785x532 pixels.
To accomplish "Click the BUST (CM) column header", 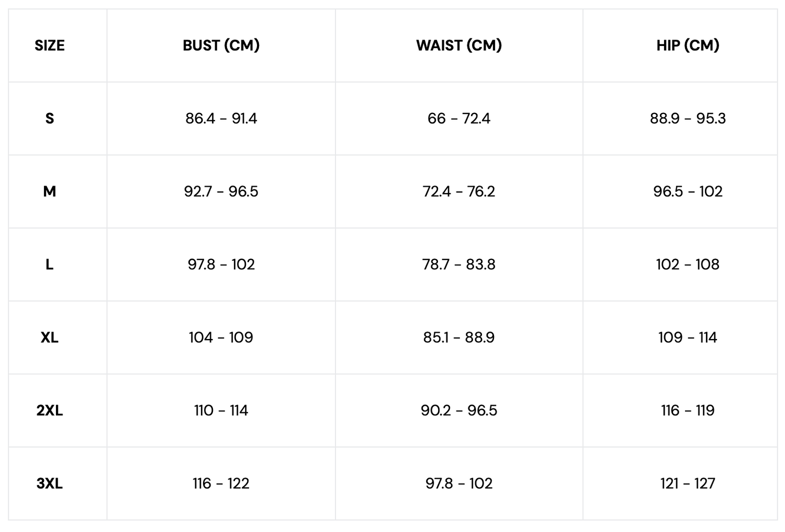I will (221, 46).
